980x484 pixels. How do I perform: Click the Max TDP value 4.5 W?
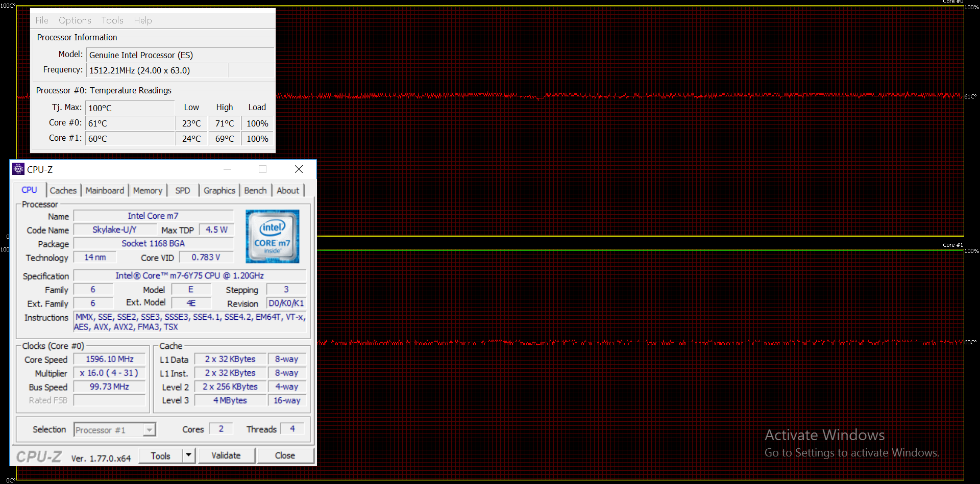click(216, 230)
